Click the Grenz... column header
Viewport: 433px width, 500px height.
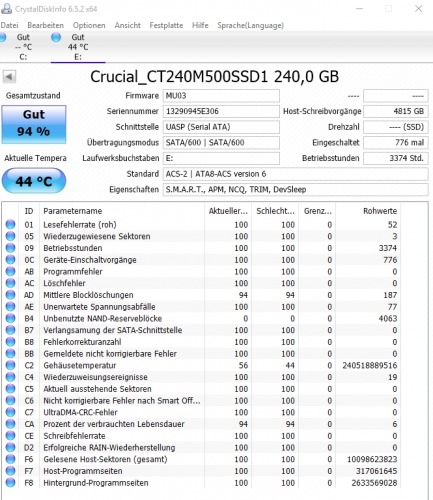tap(317, 211)
